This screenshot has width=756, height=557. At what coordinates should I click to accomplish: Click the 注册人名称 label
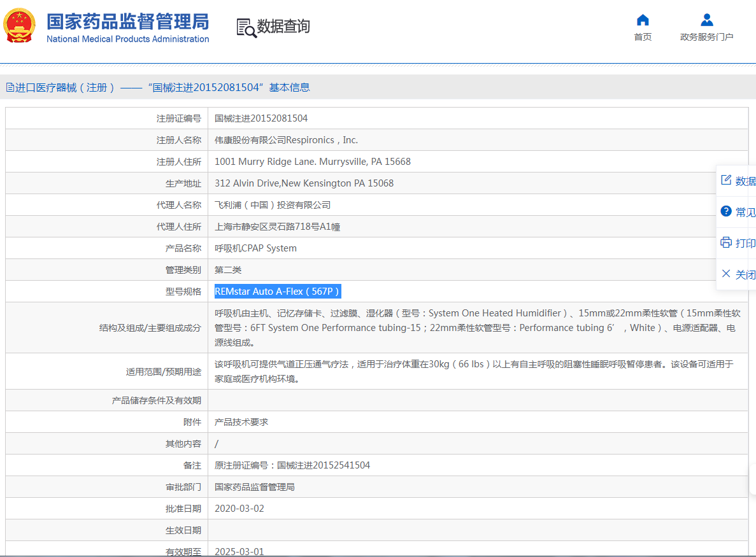pos(178,140)
